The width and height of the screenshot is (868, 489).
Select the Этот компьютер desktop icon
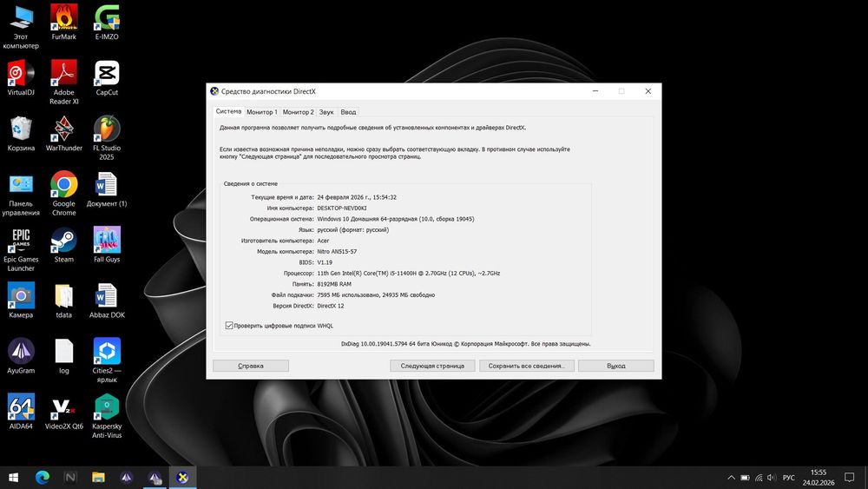pos(21,27)
